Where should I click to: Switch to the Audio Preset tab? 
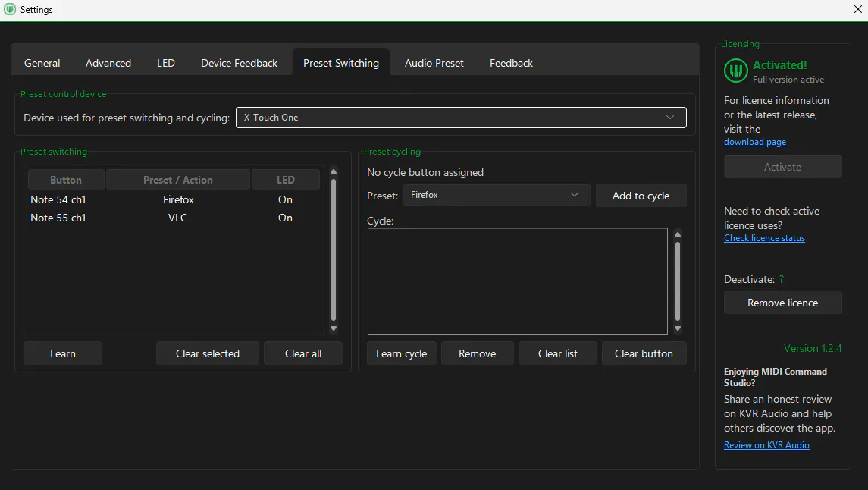click(434, 63)
